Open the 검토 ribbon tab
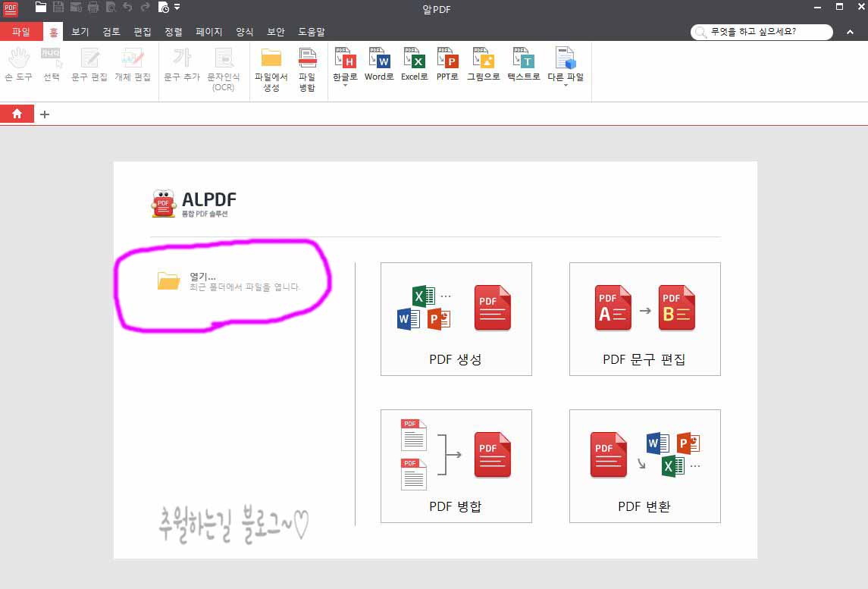868x589 pixels. coord(111,32)
